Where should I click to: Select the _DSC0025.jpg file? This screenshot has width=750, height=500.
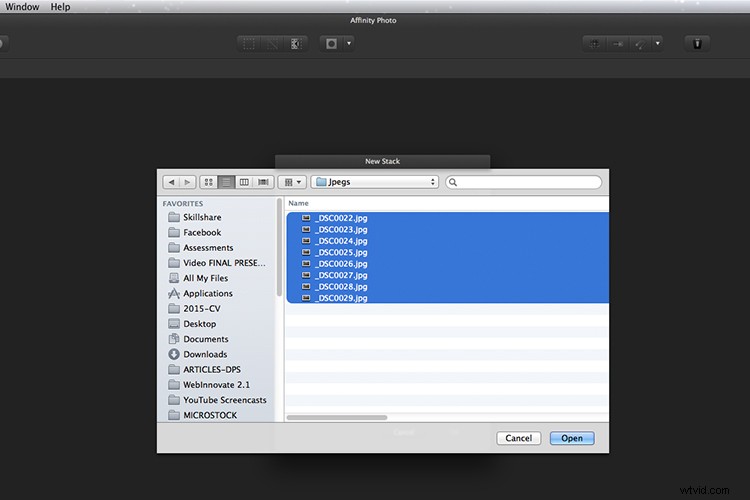pos(340,253)
